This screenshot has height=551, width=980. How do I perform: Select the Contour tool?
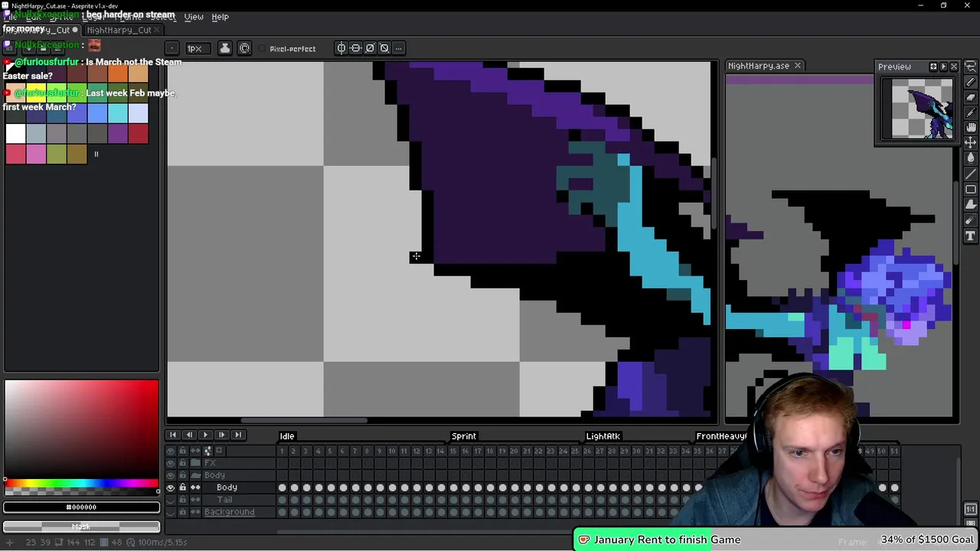click(x=970, y=204)
